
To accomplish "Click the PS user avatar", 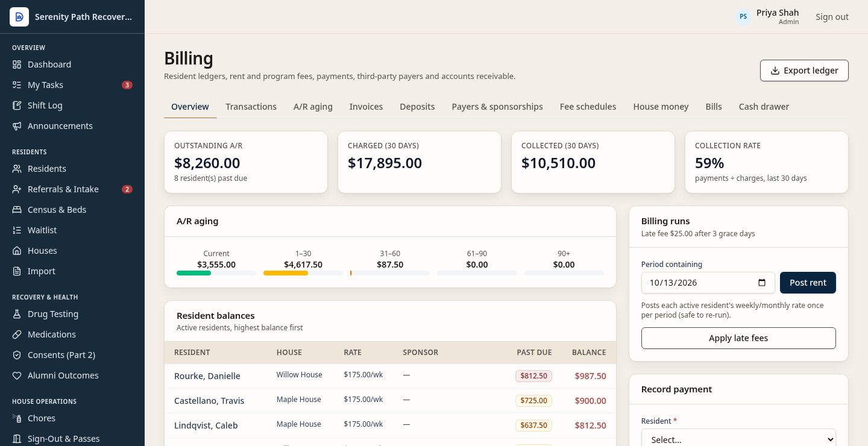I will click(x=743, y=16).
